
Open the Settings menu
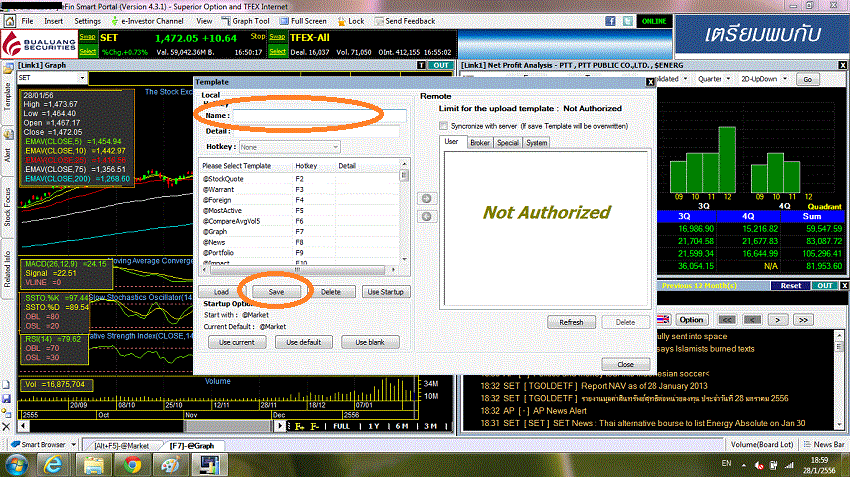(x=87, y=21)
